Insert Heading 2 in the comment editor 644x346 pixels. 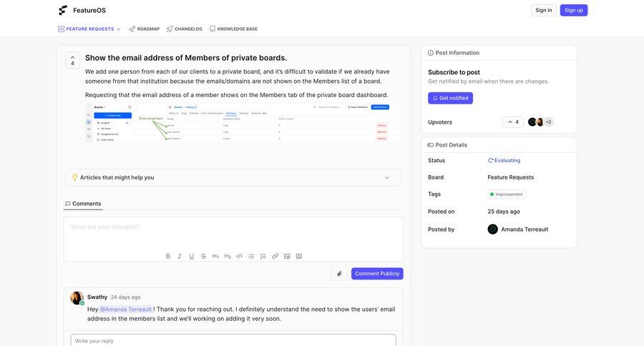click(x=228, y=256)
